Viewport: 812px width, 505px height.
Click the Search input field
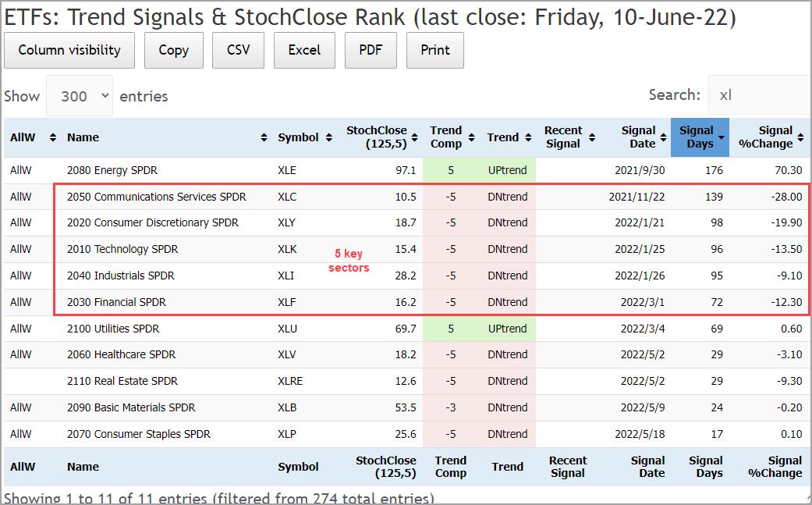pos(758,95)
